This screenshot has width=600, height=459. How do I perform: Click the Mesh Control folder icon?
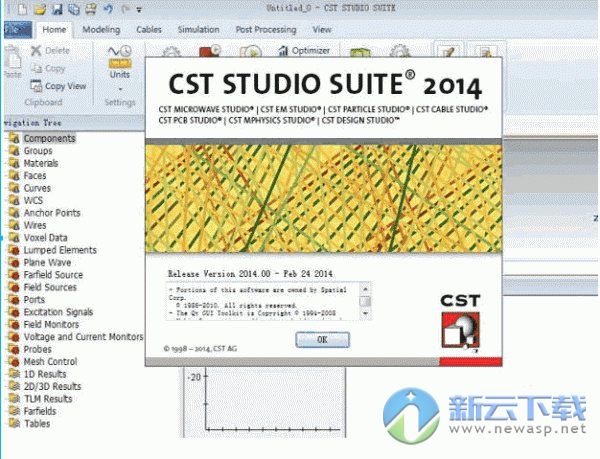[x=14, y=362]
